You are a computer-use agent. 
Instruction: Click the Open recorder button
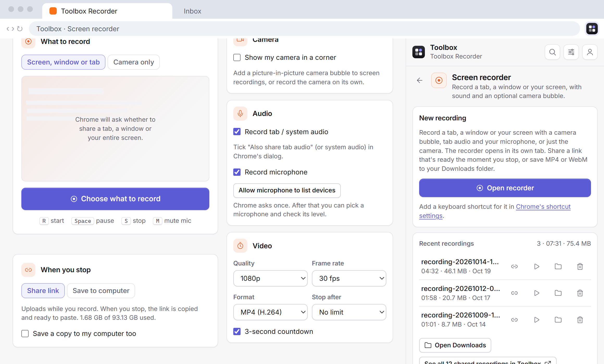click(505, 188)
